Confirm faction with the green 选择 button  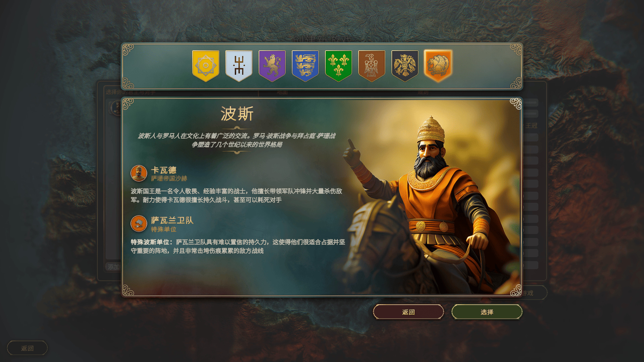(x=487, y=312)
